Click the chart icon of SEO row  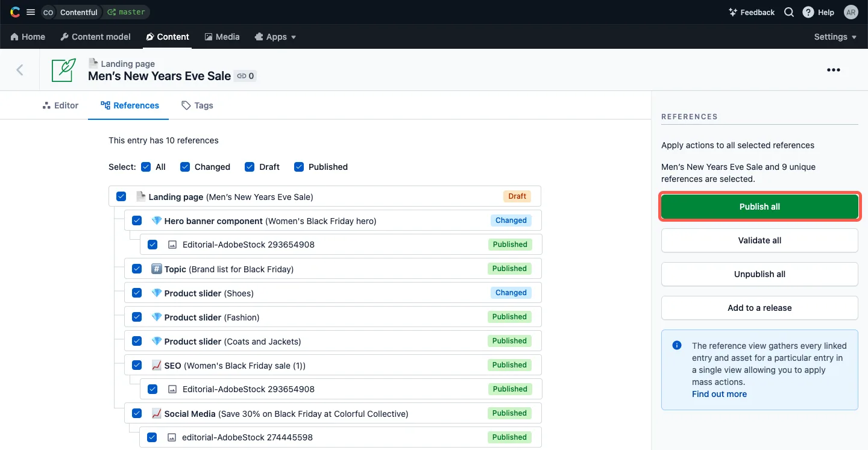pyautogui.click(x=157, y=365)
